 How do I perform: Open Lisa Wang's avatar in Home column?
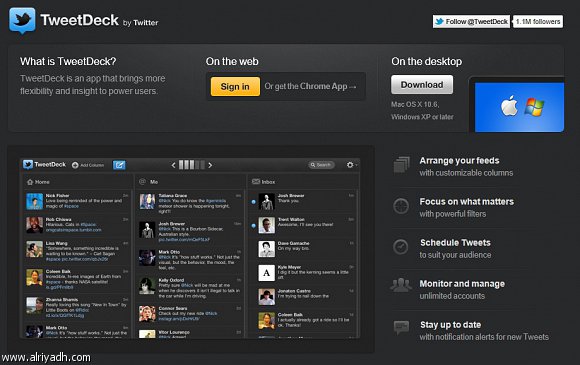pos(34,249)
